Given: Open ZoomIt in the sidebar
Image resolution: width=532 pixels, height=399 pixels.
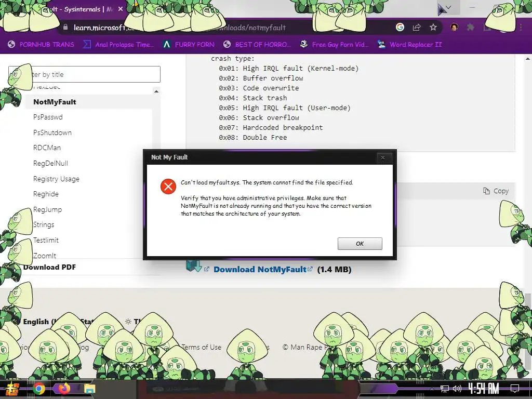Looking at the screenshot, I should tap(45, 256).
